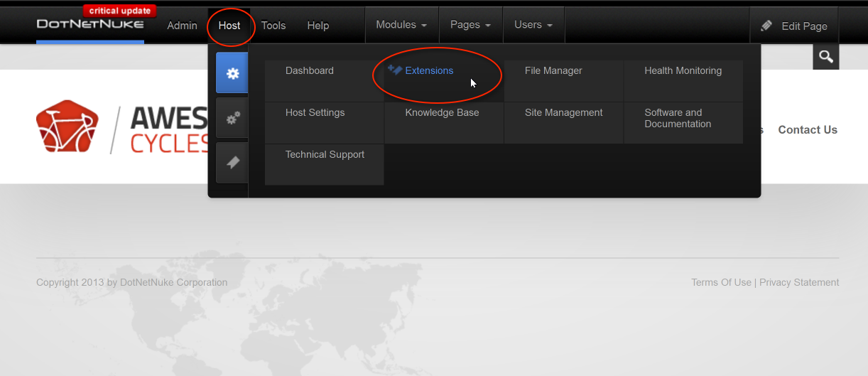Open Site Management entry
This screenshot has height=376, width=868.
(564, 123)
